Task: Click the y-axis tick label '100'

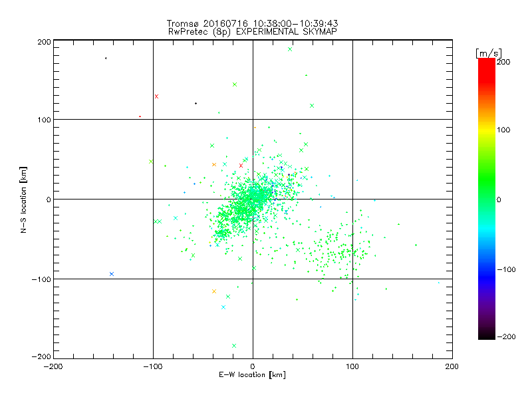Action: point(44,120)
